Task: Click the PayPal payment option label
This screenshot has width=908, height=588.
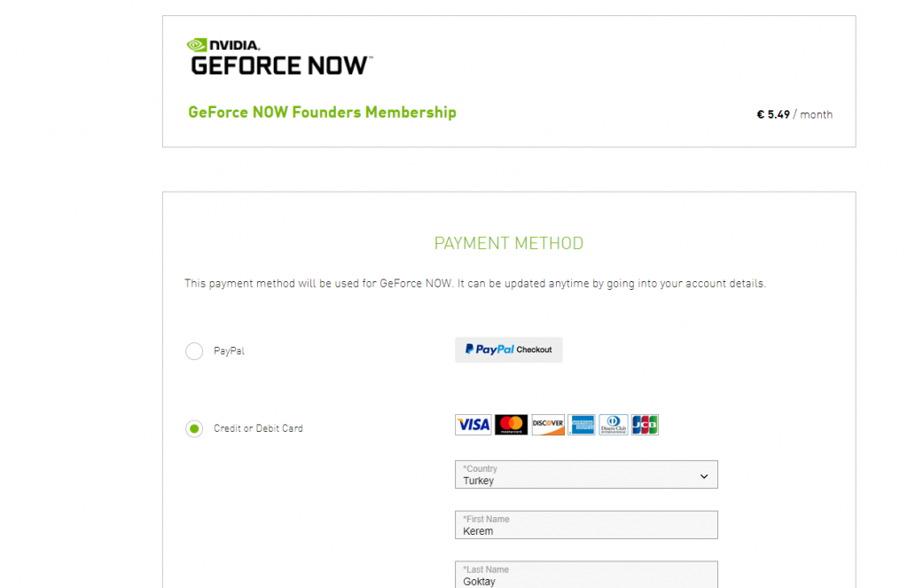Action: click(229, 351)
